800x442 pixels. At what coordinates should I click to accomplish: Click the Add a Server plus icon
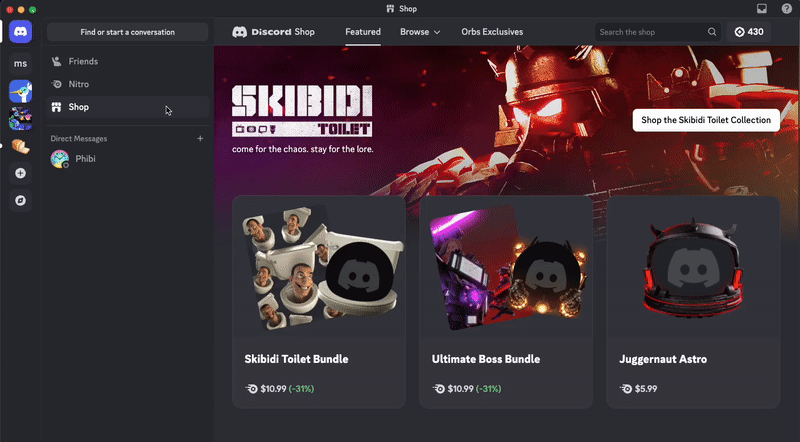click(x=20, y=174)
